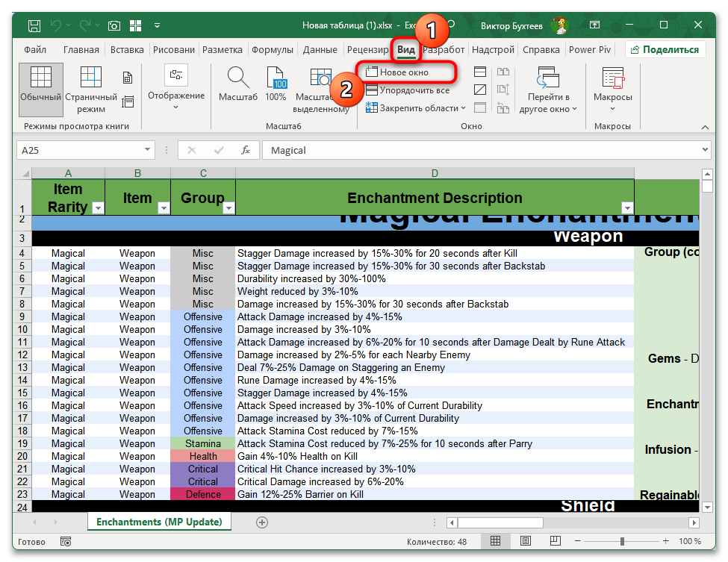728x562 pixels.
Task: Click the Health cell in row 20
Action: (203, 456)
